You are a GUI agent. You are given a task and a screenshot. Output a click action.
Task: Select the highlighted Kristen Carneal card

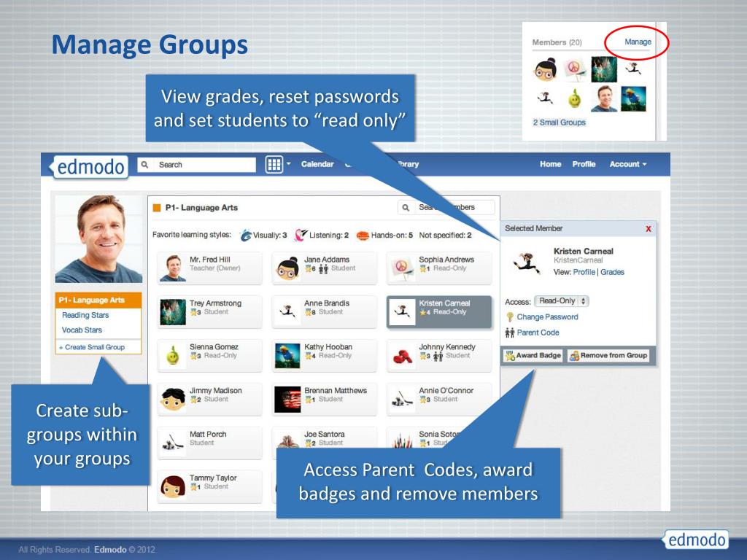tap(438, 312)
